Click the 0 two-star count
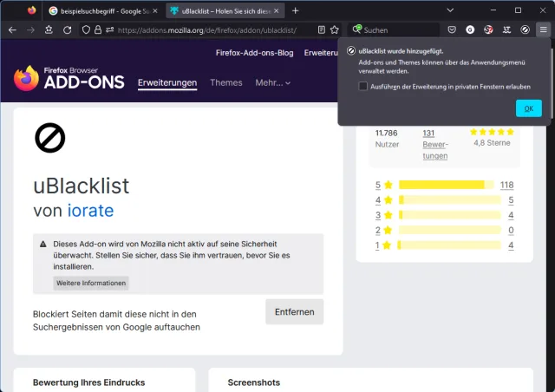 click(x=511, y=230)
